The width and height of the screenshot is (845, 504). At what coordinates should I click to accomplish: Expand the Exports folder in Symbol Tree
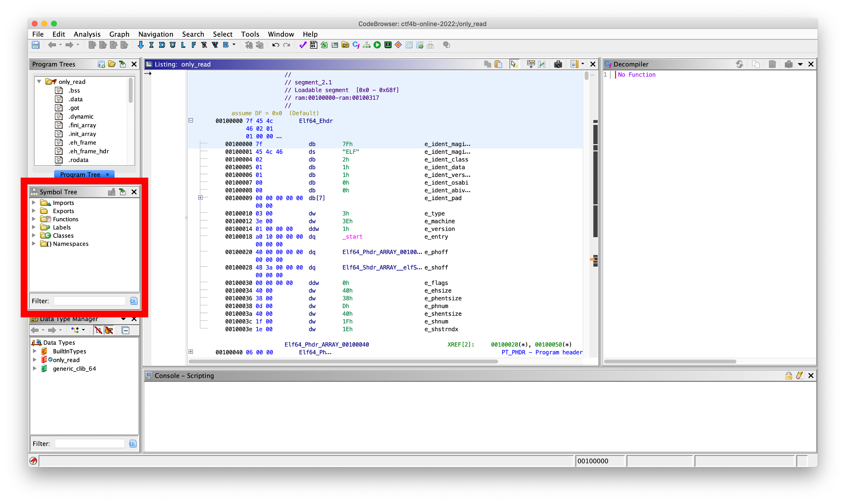(34, 211)
